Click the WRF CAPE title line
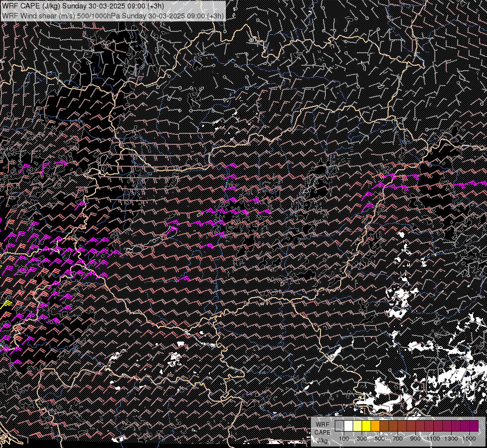The image size is (487, 448). (83, 6)
